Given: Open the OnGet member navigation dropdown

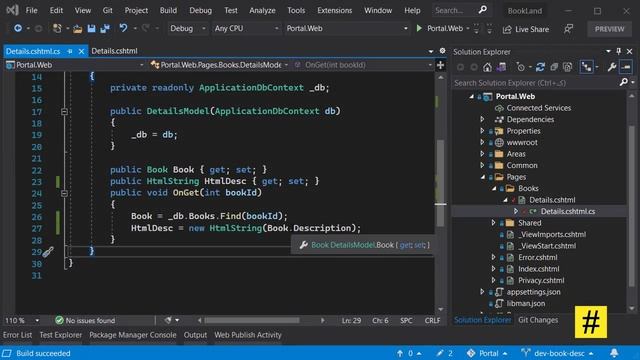Looking at the screenshot, I should 363,65.
